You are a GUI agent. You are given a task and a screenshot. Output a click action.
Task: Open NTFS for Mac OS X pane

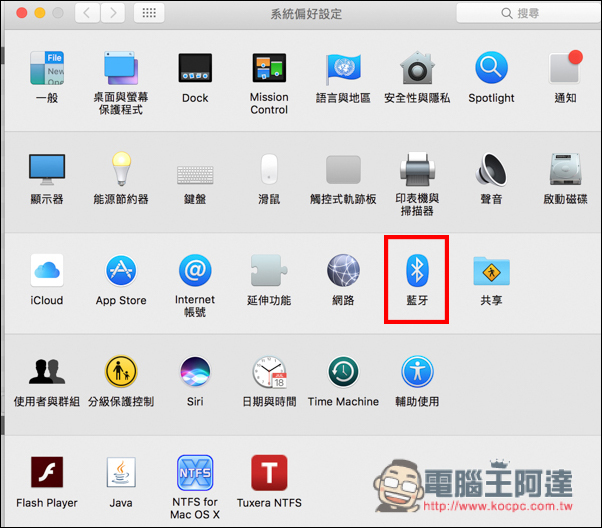[x=195, y=473]
